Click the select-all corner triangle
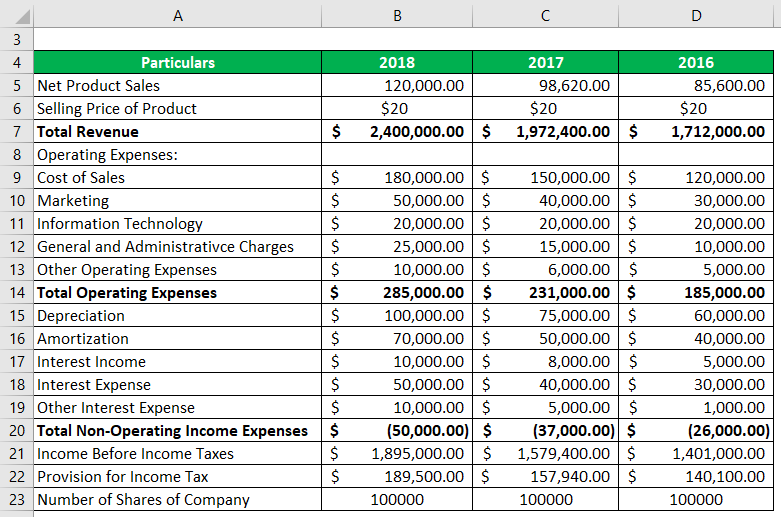 pos(22,17)
